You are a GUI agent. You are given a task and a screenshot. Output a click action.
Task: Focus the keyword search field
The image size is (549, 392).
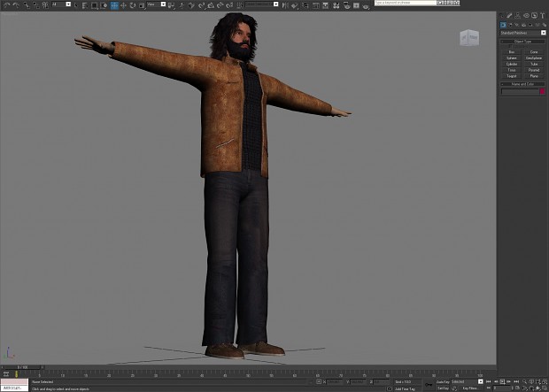point(405,3)
